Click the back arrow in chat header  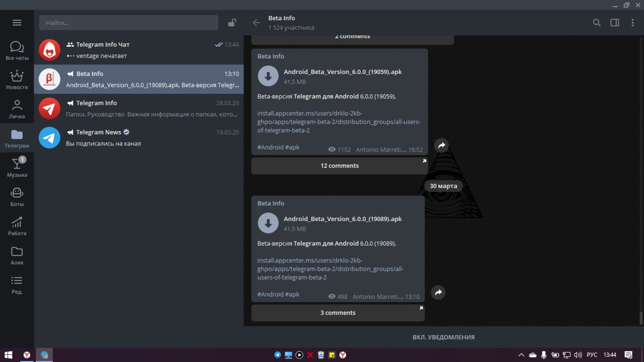coord(257,23)
